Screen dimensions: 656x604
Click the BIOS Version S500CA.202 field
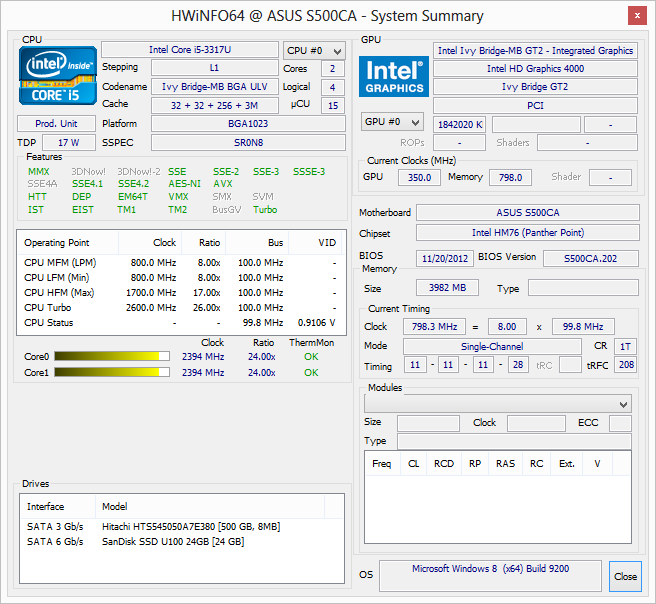click(591, 258)
